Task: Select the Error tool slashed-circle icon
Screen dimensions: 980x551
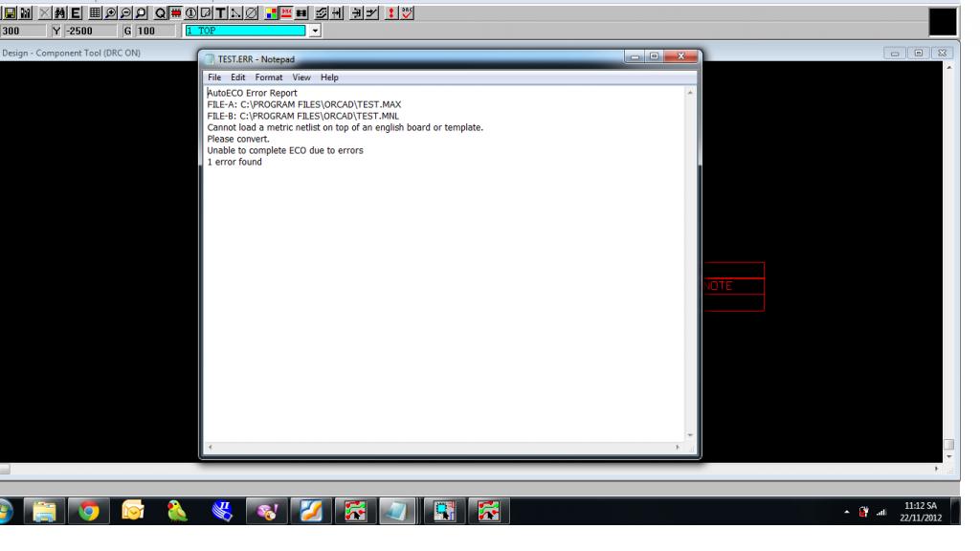Action: 252,13
